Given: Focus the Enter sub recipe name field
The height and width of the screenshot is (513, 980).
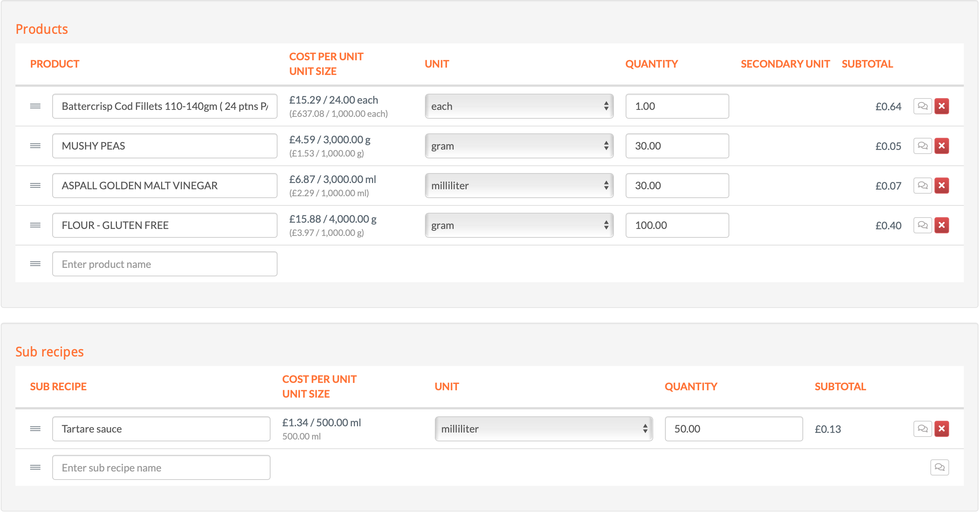Looking at the screenshot, I should pos(161,467).
